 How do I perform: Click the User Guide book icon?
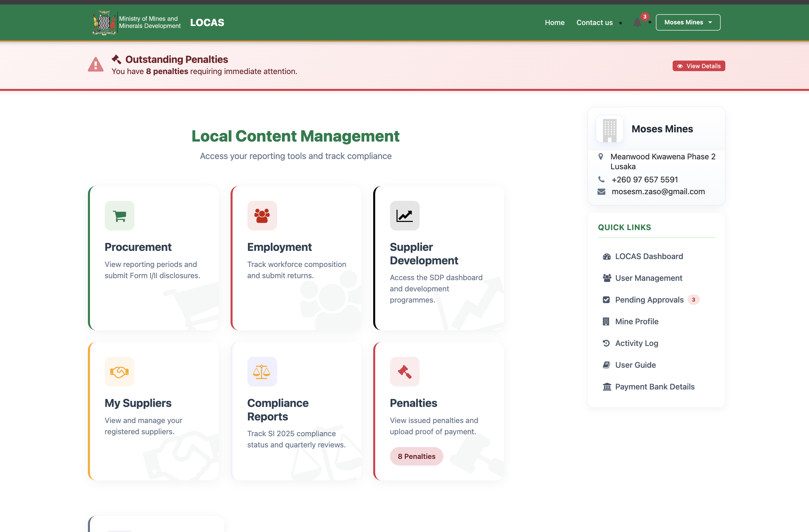pyautogui.click(x=606, y=365)
